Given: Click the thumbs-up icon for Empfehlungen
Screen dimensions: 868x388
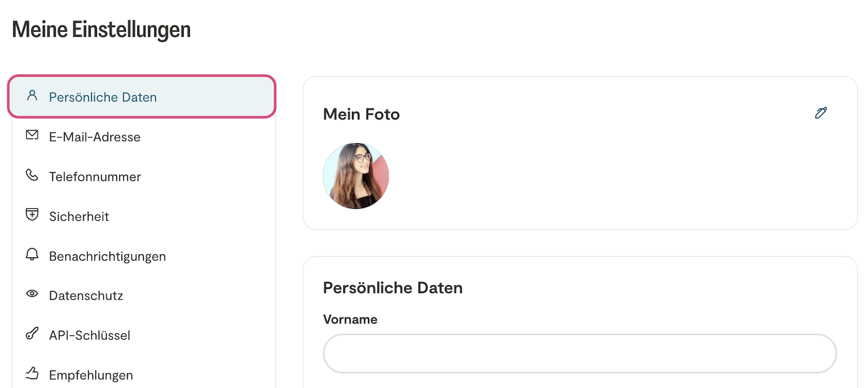Looking at the screenshot, I should point(32,374).
